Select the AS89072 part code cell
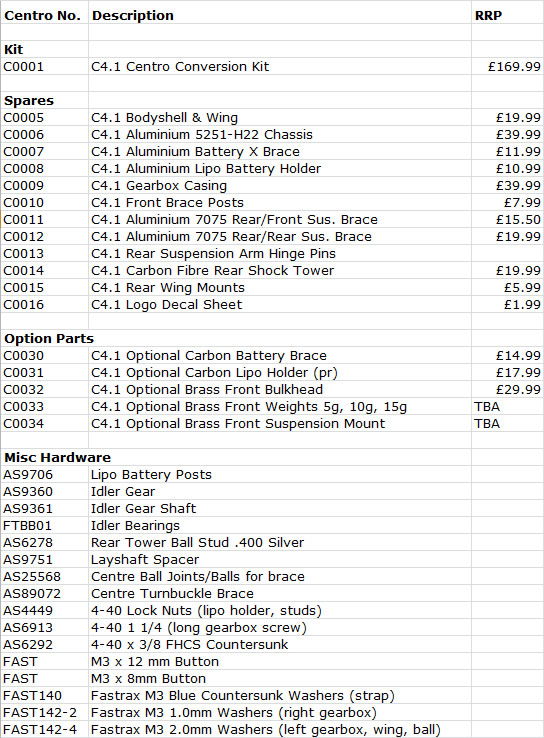 (44, 594)
